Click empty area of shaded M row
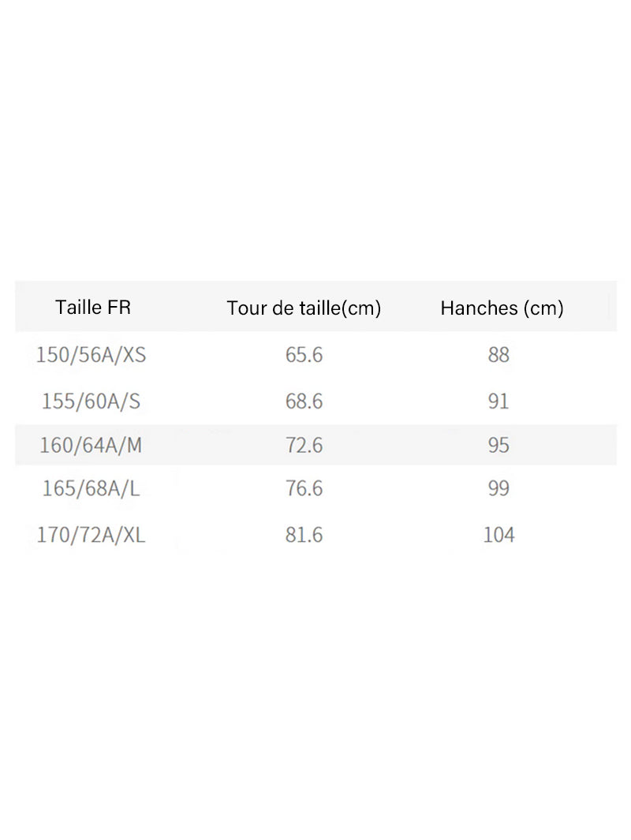The height and width of the screenshot is (840, 631). (x=215, y=445)
